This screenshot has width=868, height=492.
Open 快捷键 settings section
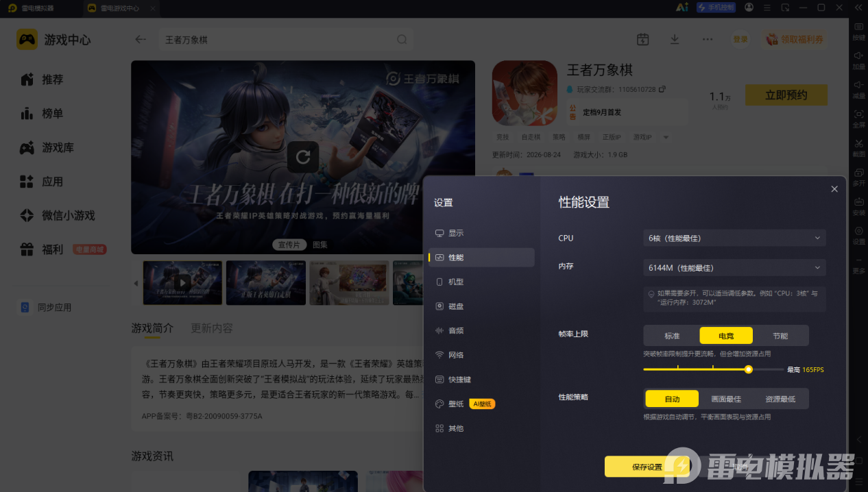(x=481, y=380)
